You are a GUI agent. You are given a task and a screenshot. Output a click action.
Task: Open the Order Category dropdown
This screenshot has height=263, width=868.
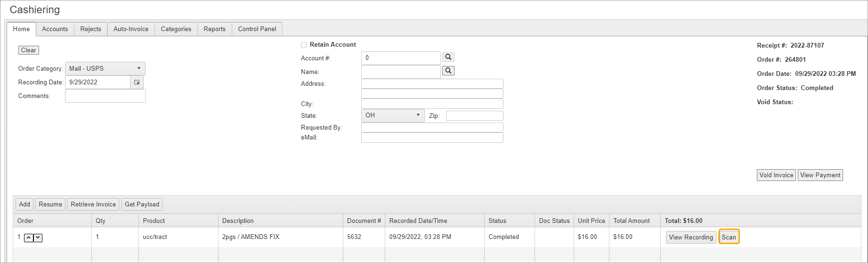[x=105, y=68]
